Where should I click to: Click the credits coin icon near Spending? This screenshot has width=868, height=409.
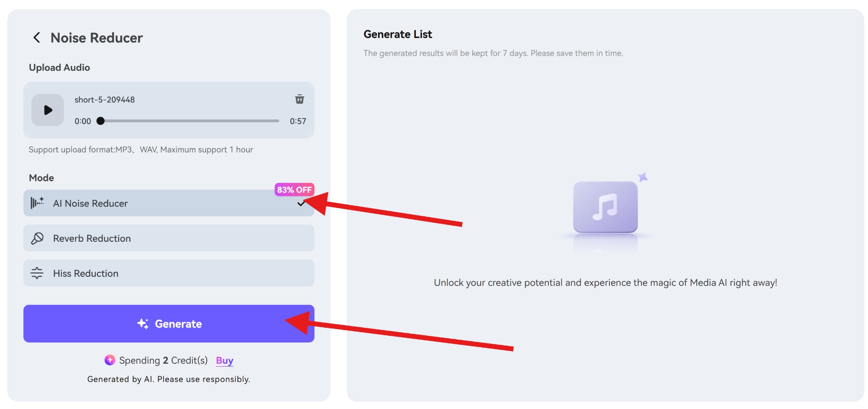(109, 360)
